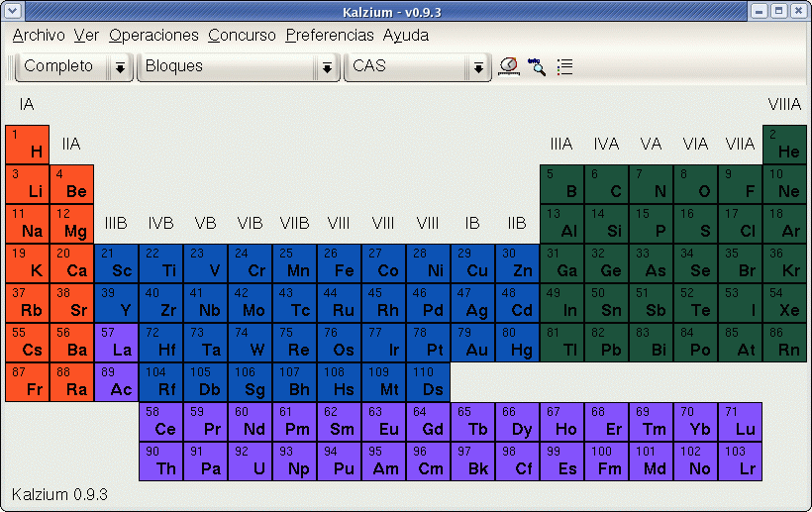The image size is (812, 512).
Task: Open the Preferencias menu
Action: (x=330, y=36)
